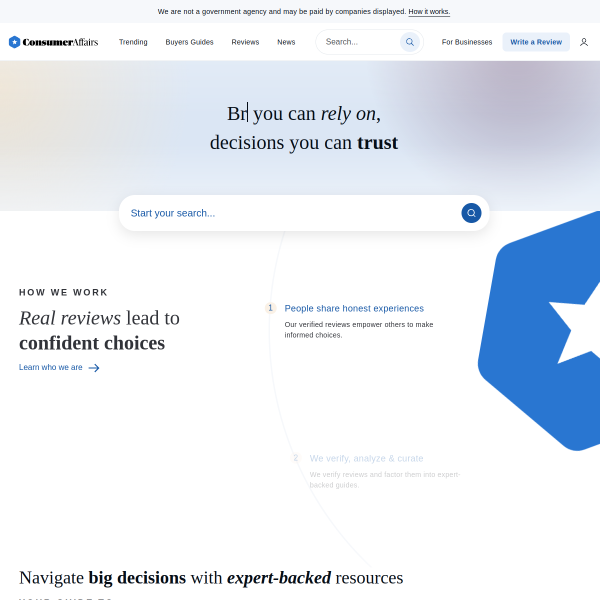The width and height of the screenshot is (600, 600).
Task: Go to the Reviews nav item
Action: 245,42
